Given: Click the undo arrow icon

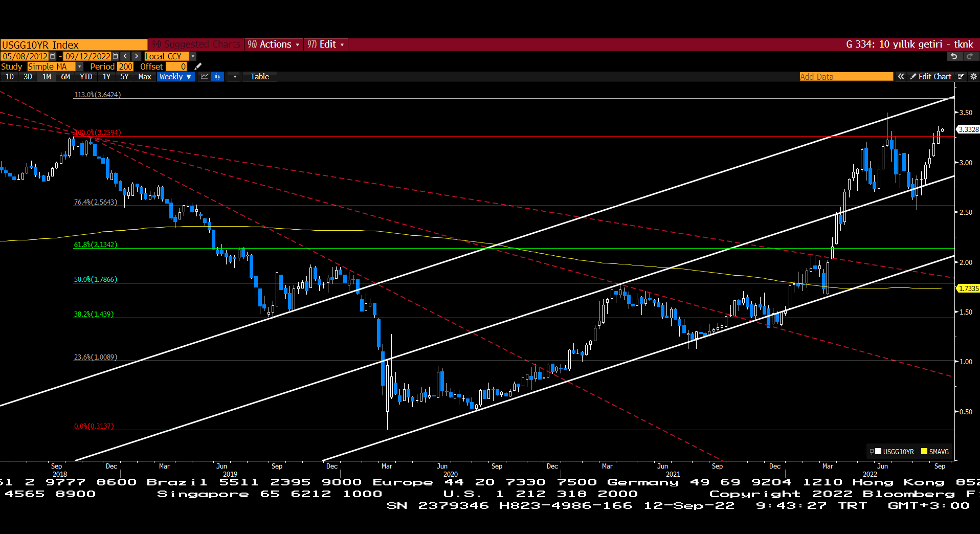Looking at the screenshot, I should [954, 56].
